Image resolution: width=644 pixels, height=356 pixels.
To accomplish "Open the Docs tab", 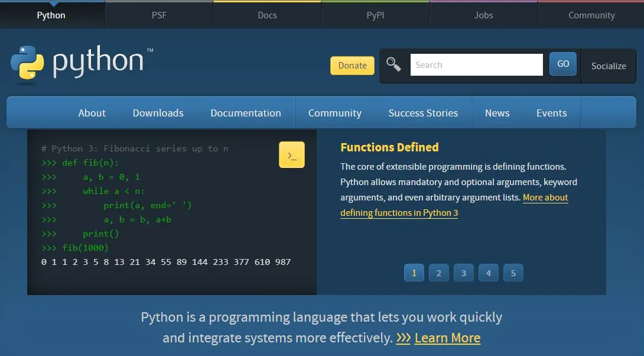I will point(267,15).
